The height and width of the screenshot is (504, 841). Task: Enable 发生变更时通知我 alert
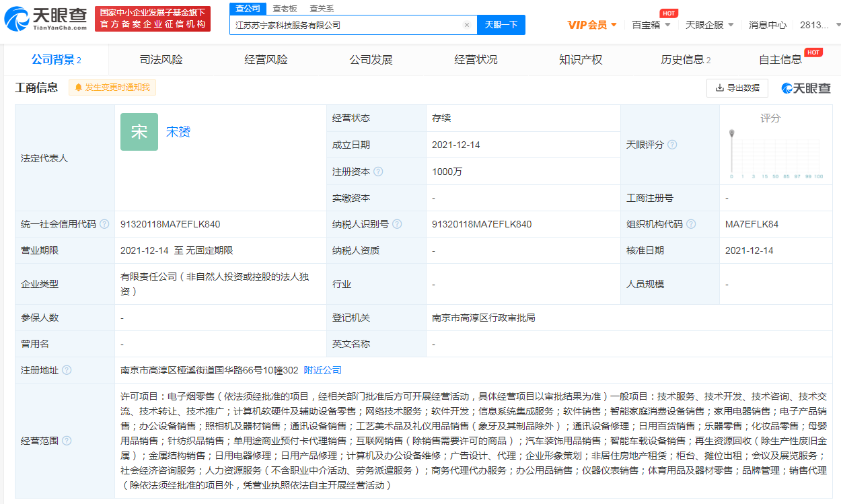(x=112, y=87)
